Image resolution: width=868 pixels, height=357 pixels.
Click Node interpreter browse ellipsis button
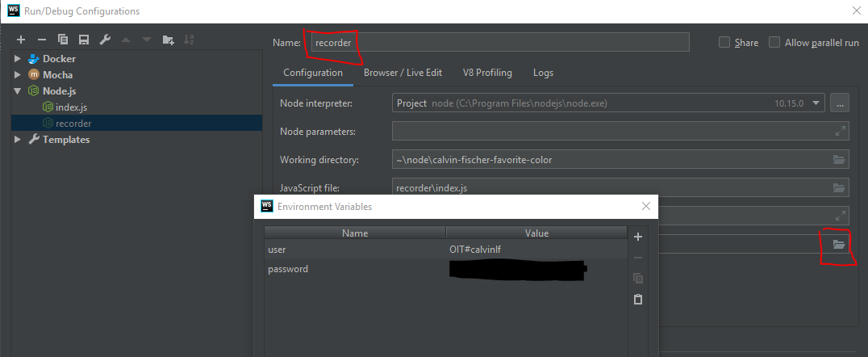pos(840,103)
